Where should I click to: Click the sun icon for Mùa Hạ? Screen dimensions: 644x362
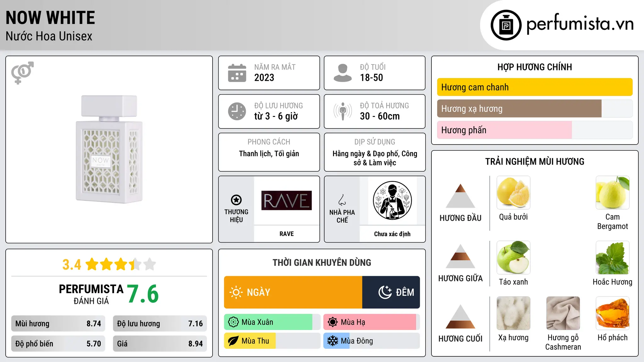(332, 322)
